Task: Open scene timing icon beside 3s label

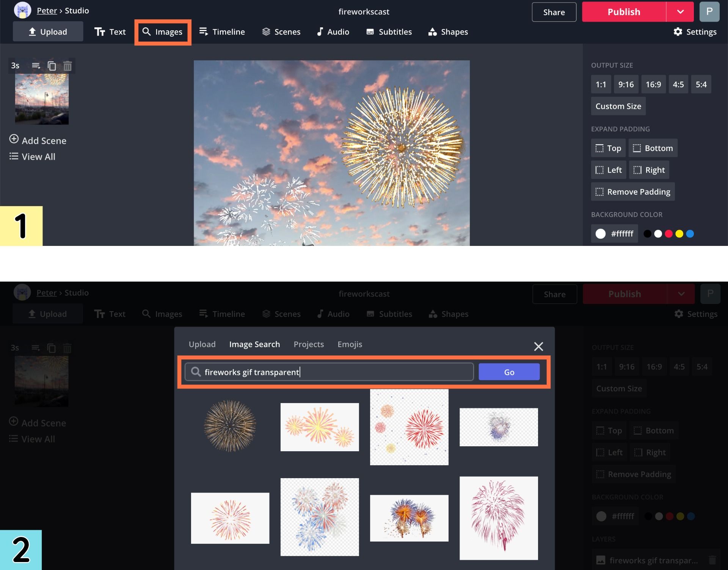Action: (x=36, y=66)
